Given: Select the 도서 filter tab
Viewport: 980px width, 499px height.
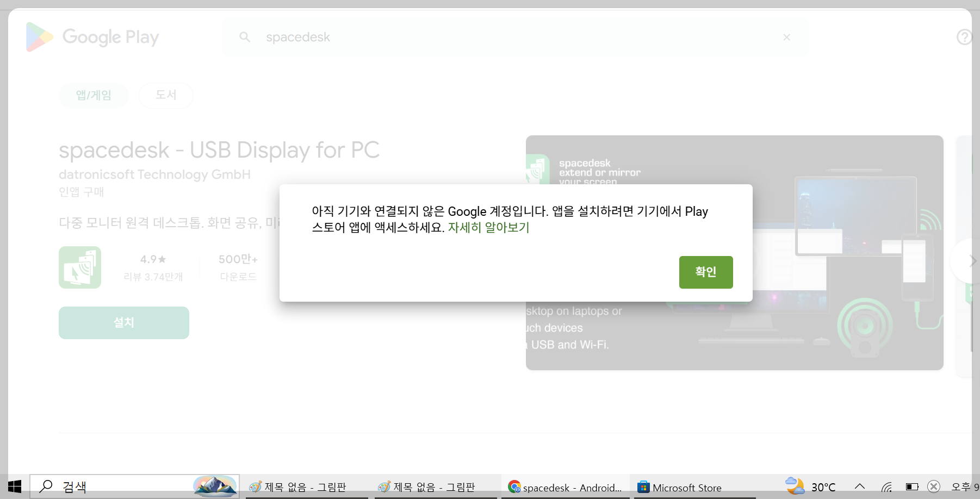Looking at the screenshot, I should tap(166, 95).
